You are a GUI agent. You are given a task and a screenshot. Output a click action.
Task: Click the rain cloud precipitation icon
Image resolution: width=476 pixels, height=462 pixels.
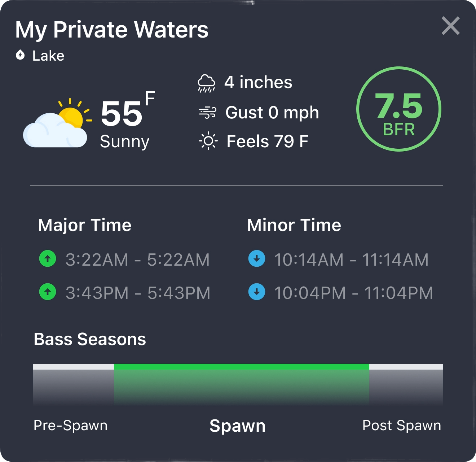click(x=207, y=83)
